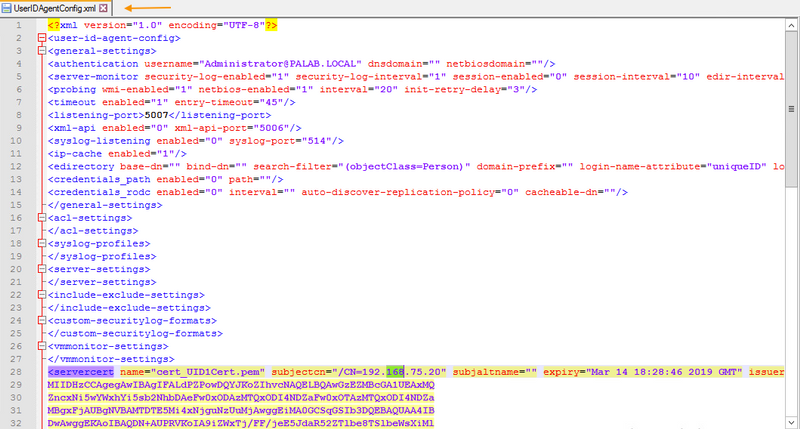The height and width of the screenshot is (429, 800).
Task: Click the closing /include-exclude-settings tag
Action: click(x=129, y=308)
